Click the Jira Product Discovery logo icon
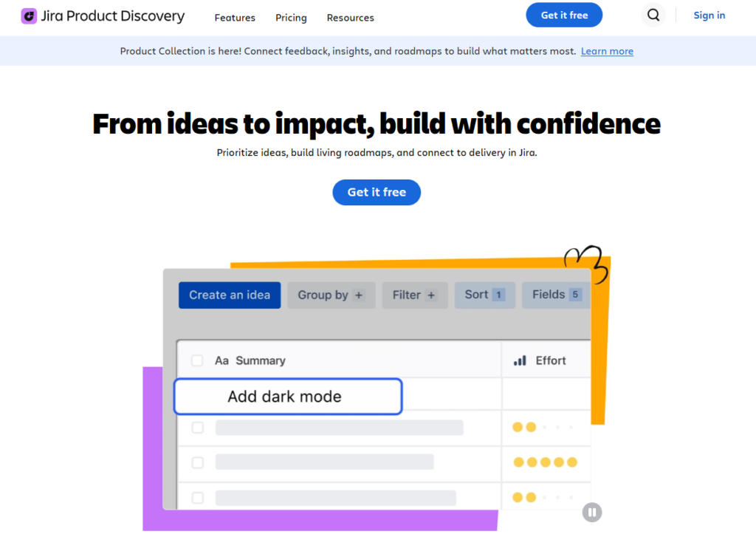The image size is (756, 534). click(x=29, y=16)
